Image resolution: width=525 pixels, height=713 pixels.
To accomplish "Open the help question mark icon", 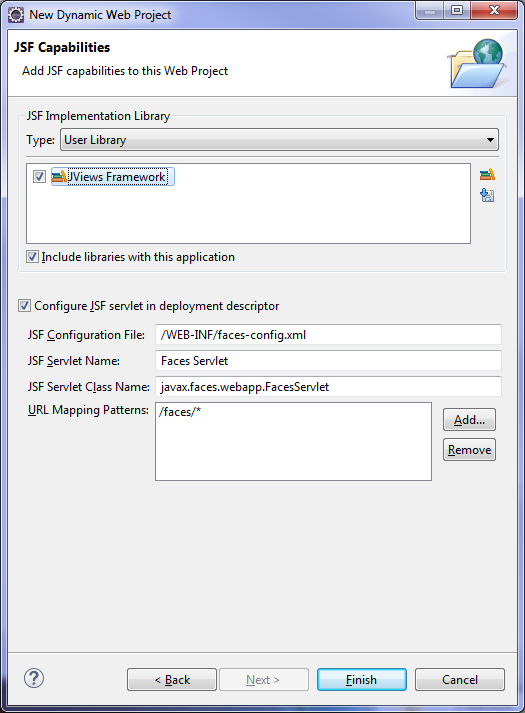I will point(34,678).
